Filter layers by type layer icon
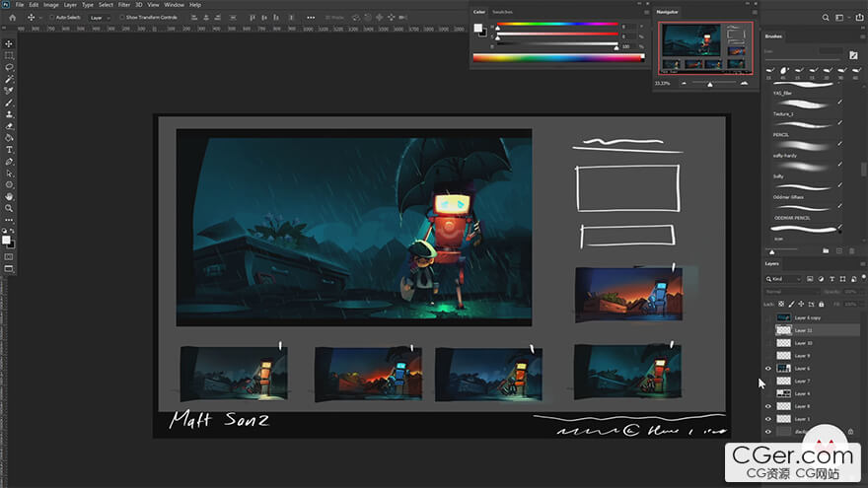Screen dimensions: 868x488 point(832,279)
